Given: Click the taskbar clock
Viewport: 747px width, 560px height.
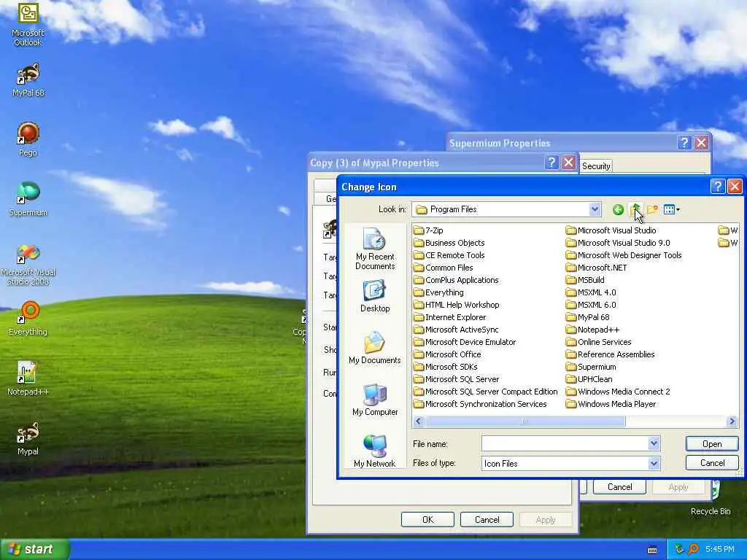Looking at the screenshot, I should tap(720, 550).
